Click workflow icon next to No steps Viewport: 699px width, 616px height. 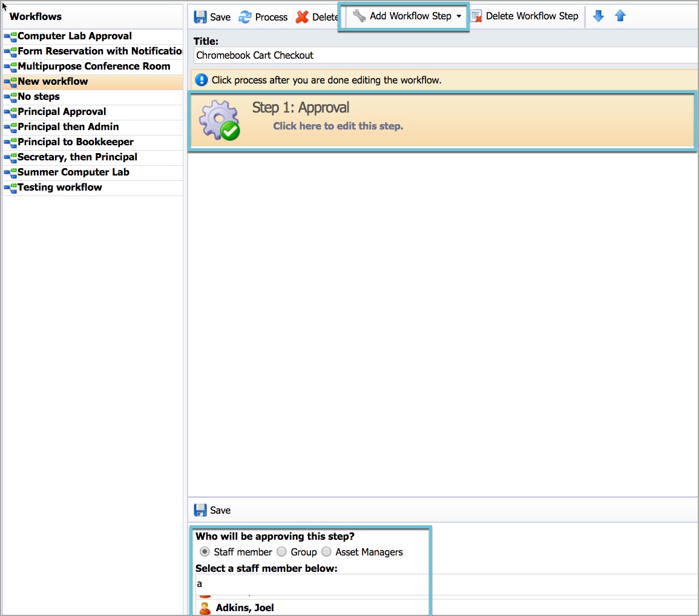(x=10, y=97)
